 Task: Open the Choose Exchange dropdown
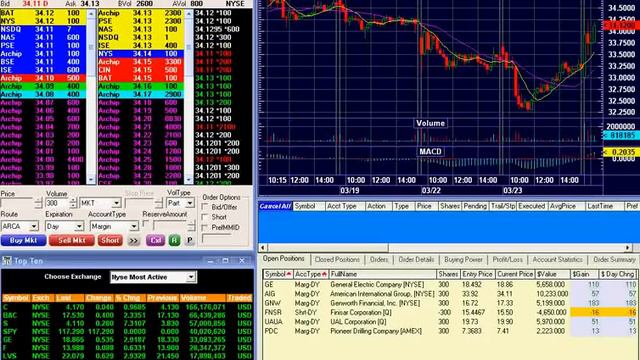pos(191,277)
